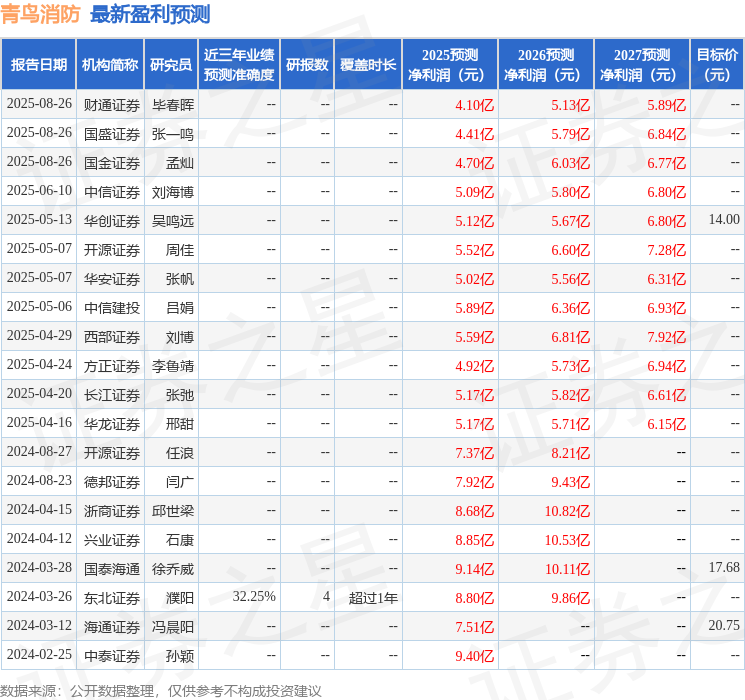Image resolution: width=745 pixels, height=700 pixels.
Task: Click the 目标价 column header
Action: [717, 65]
